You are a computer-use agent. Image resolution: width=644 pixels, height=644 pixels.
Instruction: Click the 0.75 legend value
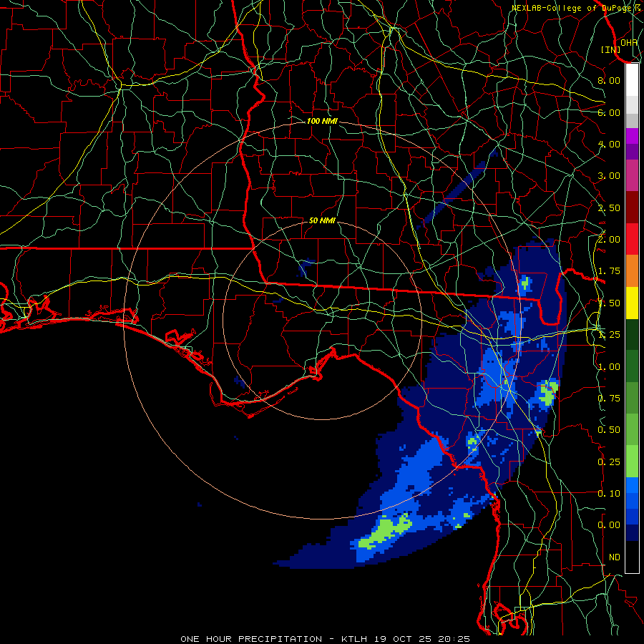(609, 399)
